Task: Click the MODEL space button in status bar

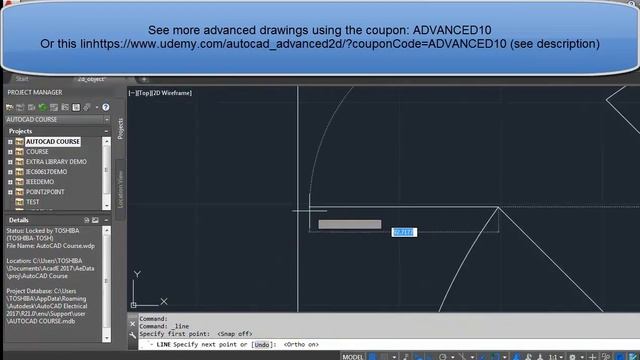Action: 353,357
